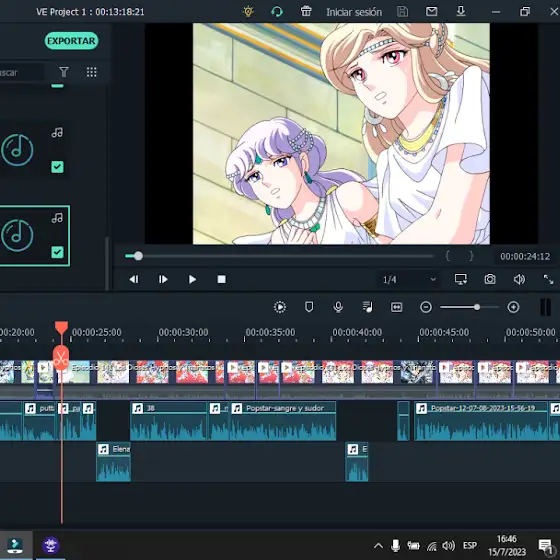Open purple recorder app in taskbar

click(50, 545)
